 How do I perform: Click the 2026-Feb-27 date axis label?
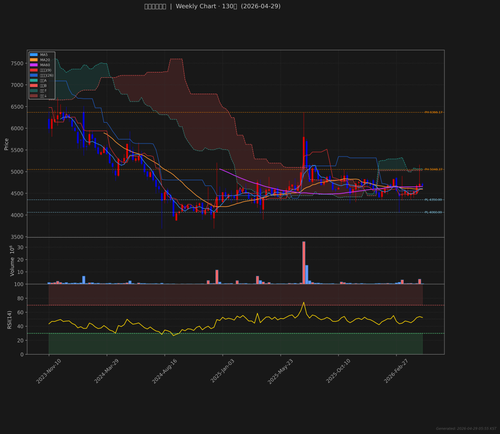(396, 371)
